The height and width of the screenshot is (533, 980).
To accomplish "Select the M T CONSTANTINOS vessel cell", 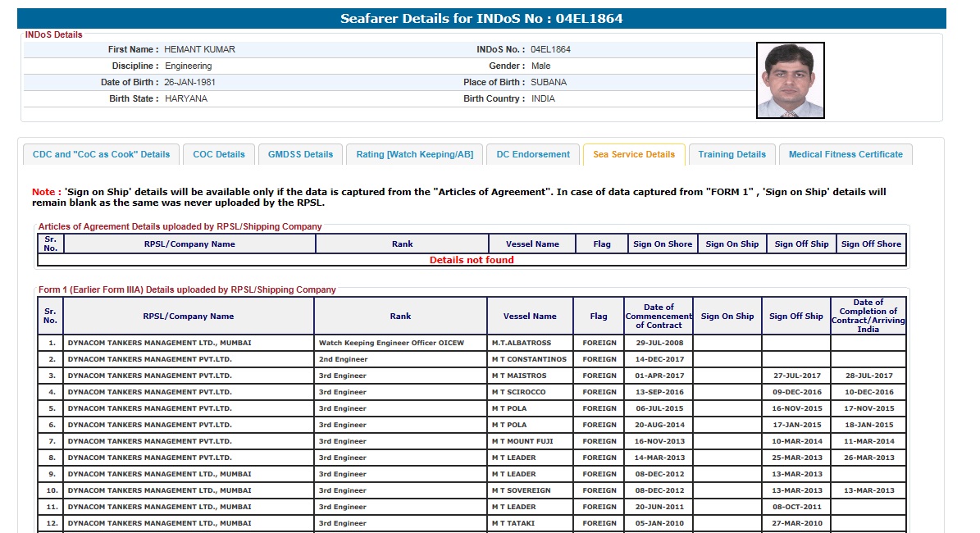I will (529, 359).
